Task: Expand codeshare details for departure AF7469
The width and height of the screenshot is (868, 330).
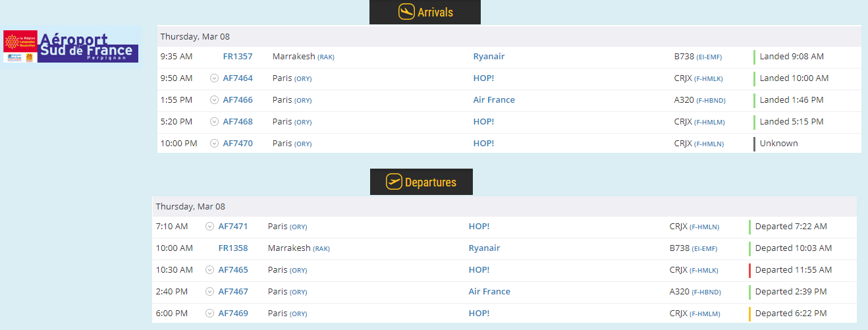Action: pos(209,314)
